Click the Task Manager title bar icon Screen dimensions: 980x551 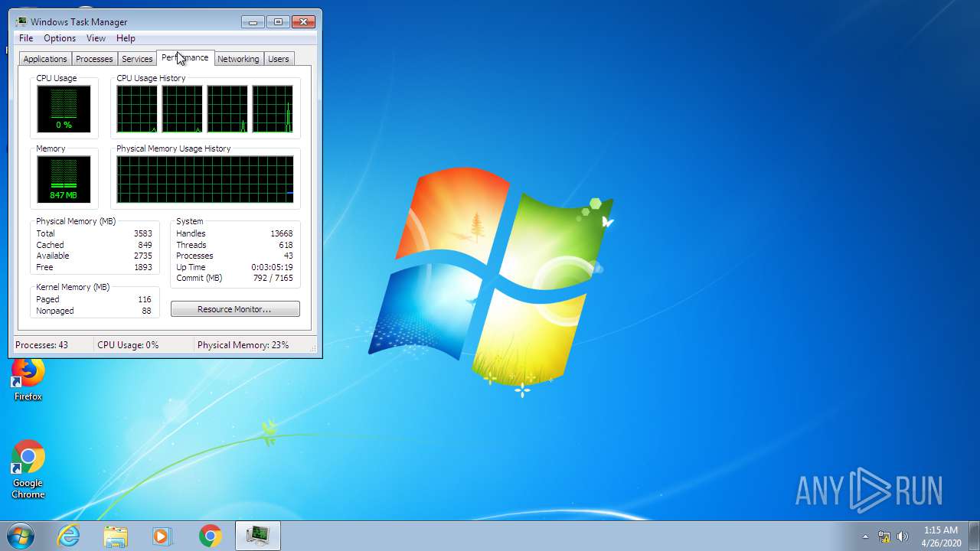[21, 21]
